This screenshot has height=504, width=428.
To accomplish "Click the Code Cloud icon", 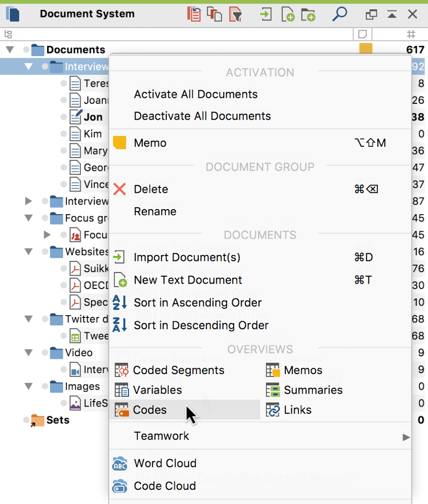I will tap(120, 486).
